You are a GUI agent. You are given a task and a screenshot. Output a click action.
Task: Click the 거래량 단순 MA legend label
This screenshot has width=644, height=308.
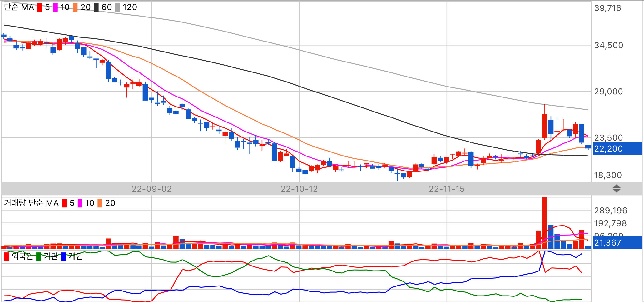(31, 203)
